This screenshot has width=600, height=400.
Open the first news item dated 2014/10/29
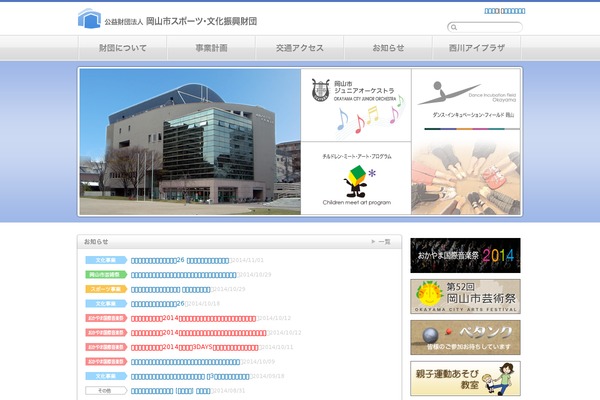[184, 275]
